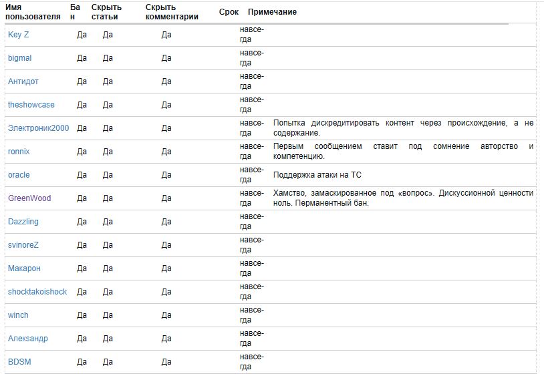Click the shocktakoishock username link
Screen dimensions: 544x392
coord(37,292)
